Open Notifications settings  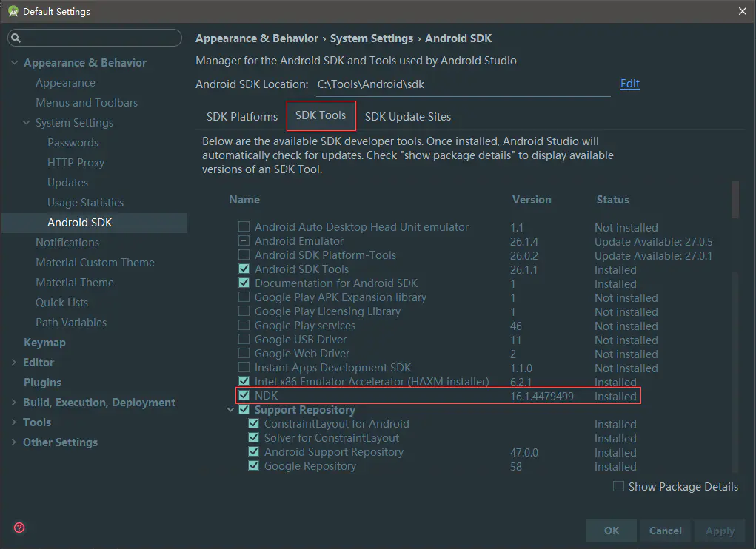pos(67,242)
